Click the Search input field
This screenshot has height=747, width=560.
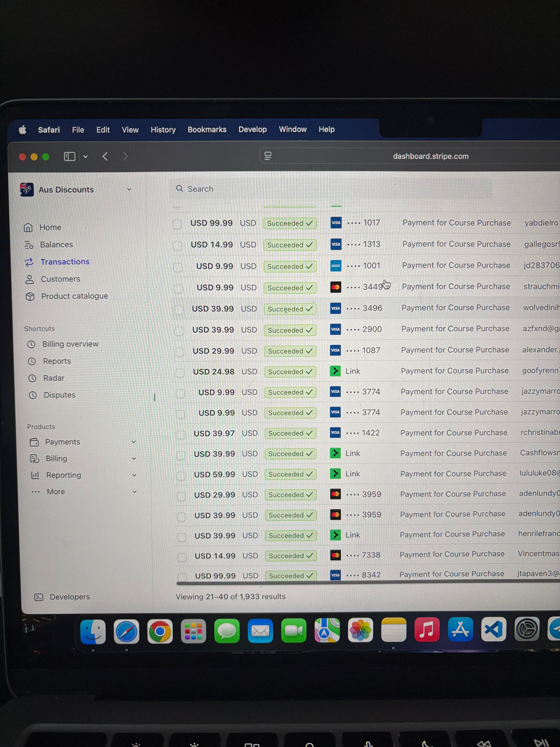point(327,189)
